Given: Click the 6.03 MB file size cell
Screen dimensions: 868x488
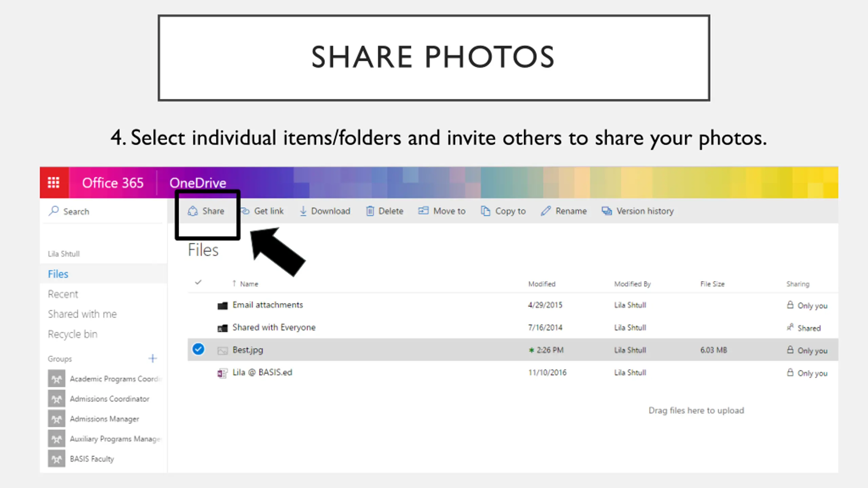Looking at the screenshot, I should (x=714, y=350).
